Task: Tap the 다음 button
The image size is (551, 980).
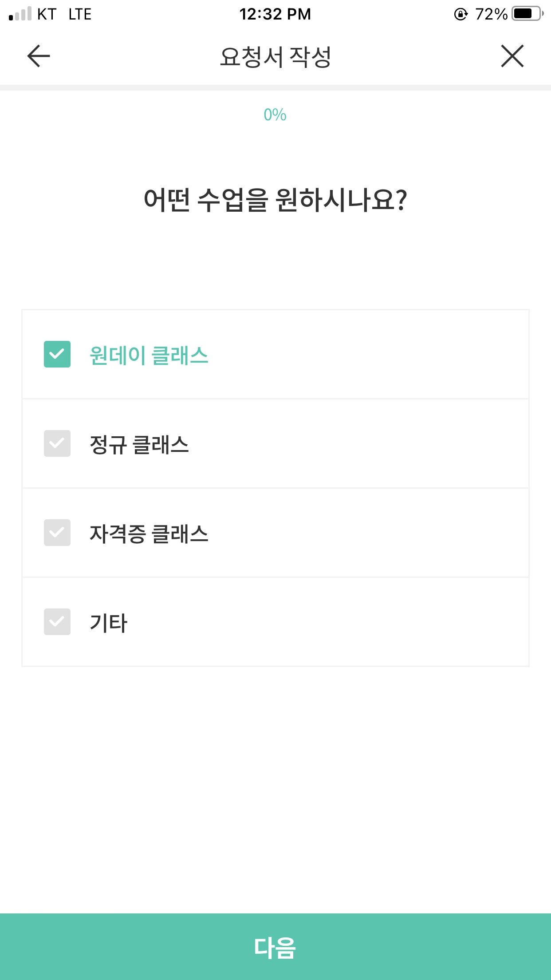Action: click(275, 947)
